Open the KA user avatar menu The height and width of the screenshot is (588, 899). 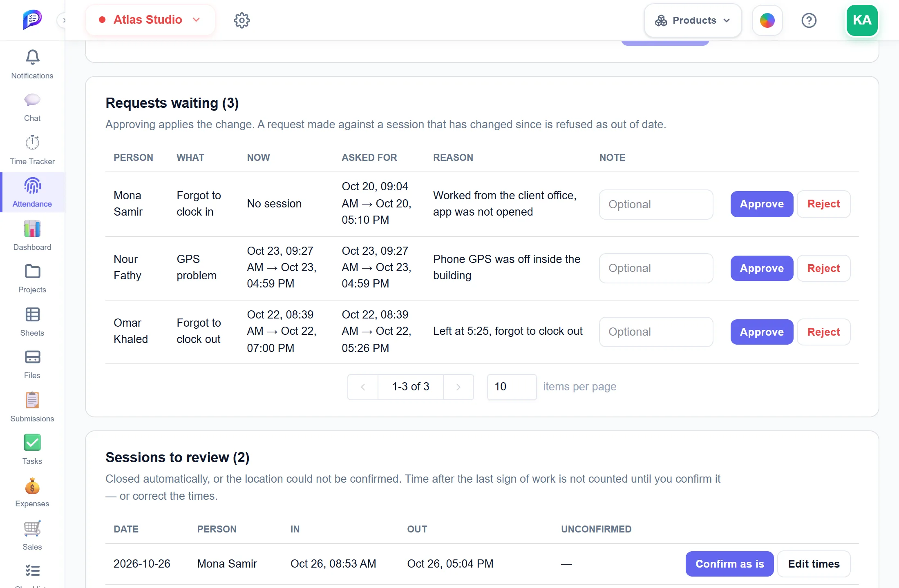[862, 20]
